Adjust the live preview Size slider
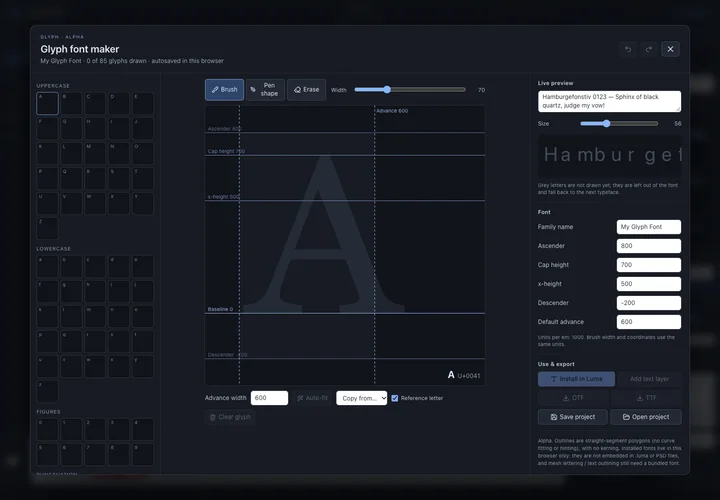 [619, 124]
